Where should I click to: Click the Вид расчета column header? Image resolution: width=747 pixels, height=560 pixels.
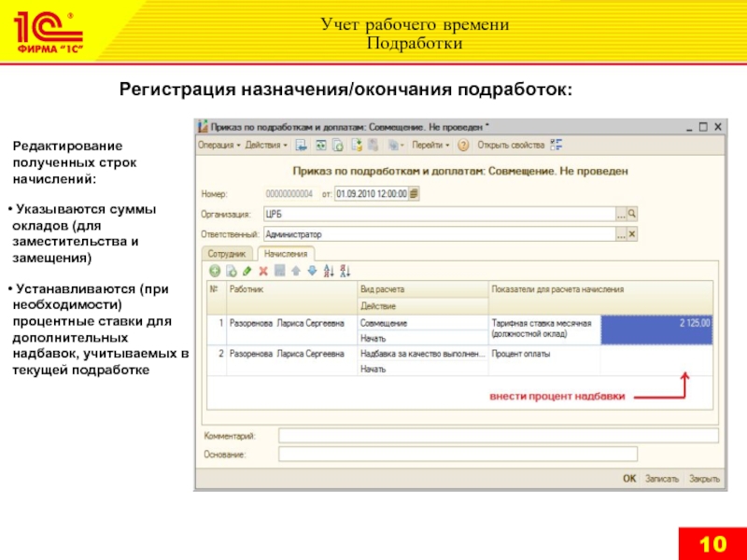(x=423, y=289)
